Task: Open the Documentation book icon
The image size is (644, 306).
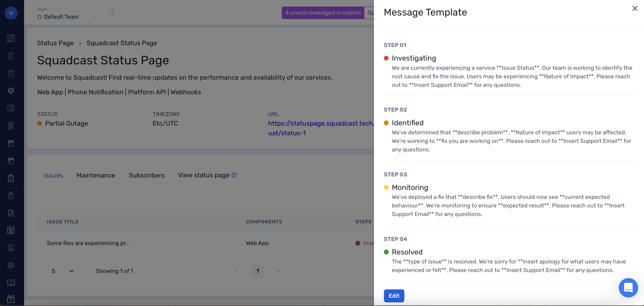Action: (11, 283)
